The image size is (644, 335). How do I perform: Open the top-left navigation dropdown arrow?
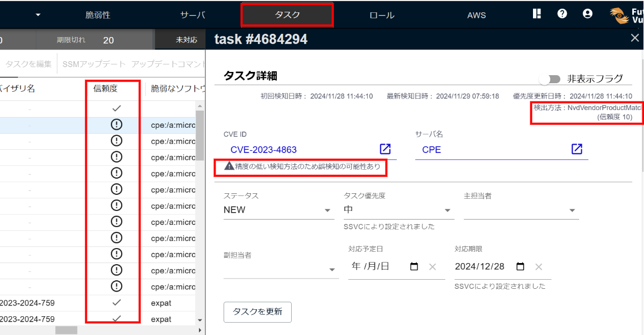point(38,14)
